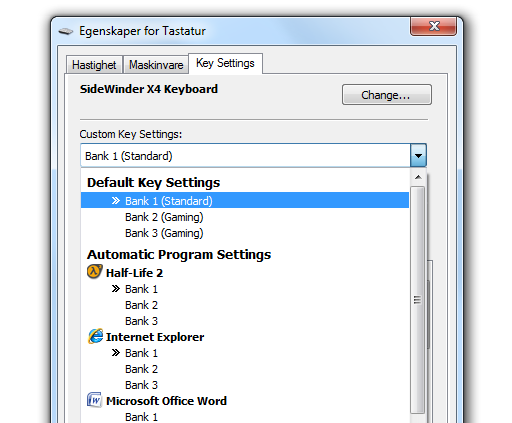Click the Microsoft Office Word icon
512x423 pixels.
point(95,400)
